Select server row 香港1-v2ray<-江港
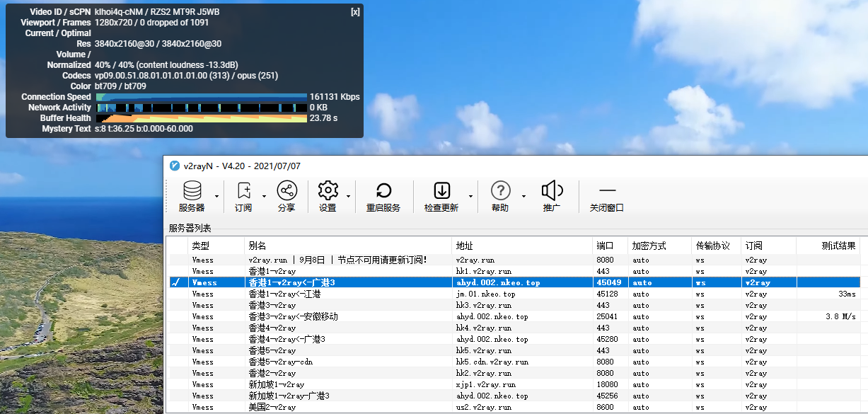This screenshot has width=868, height=414. coord(514,294)
